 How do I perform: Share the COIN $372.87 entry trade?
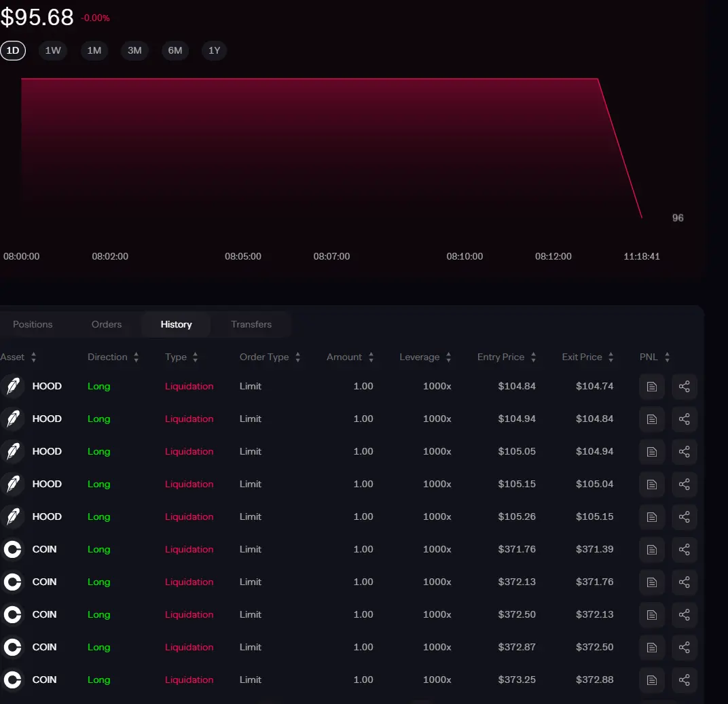coord(684,648)
